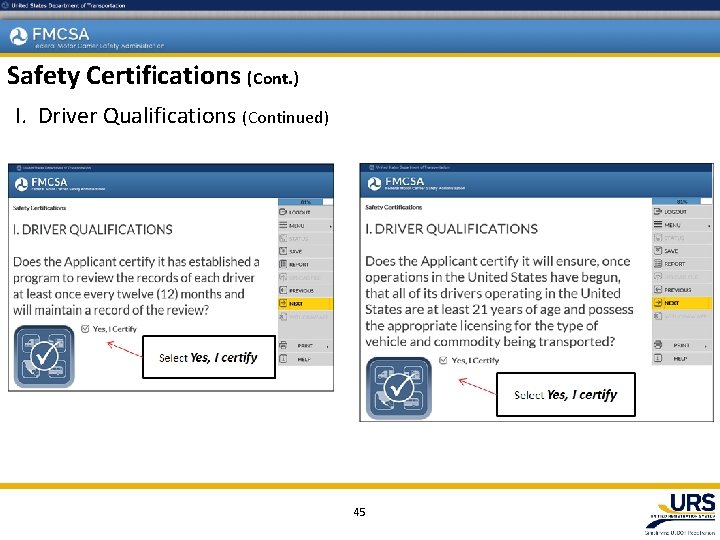This screenshot has height=540, width=720.
Task: Expand MENU arrow in left records-review panel
Action: point(330,226)
